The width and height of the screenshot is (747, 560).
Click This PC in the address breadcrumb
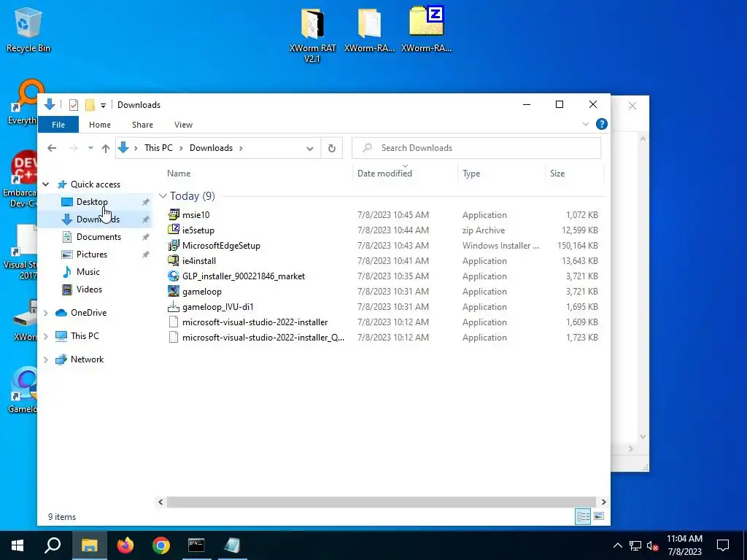pyautogui.click(x=158, y=148)
